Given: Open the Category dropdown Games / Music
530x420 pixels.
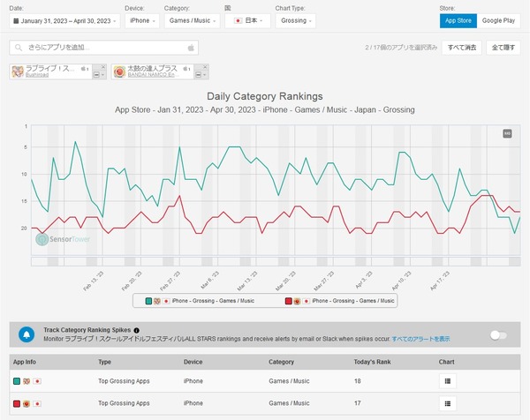Looking at the screenshot, I should pyautogui.click(x=192, y=21).
